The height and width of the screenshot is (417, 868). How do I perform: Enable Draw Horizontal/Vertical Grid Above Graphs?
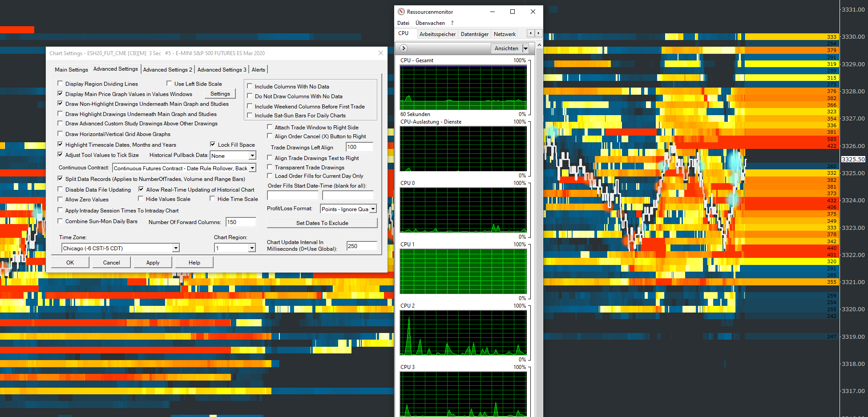[x=60, y=133]
